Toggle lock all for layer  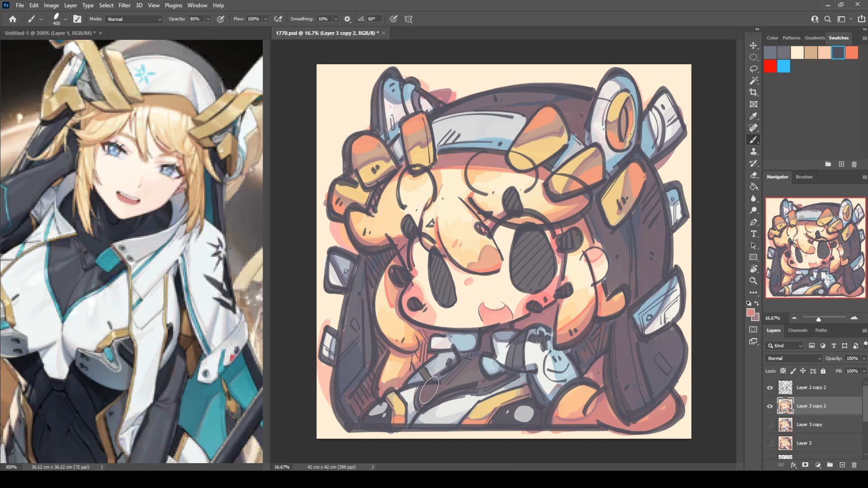point(823,371)
